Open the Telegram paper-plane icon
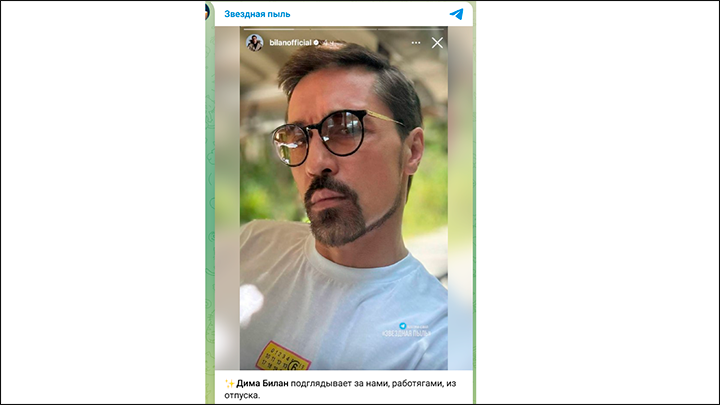 click(456, 14)
